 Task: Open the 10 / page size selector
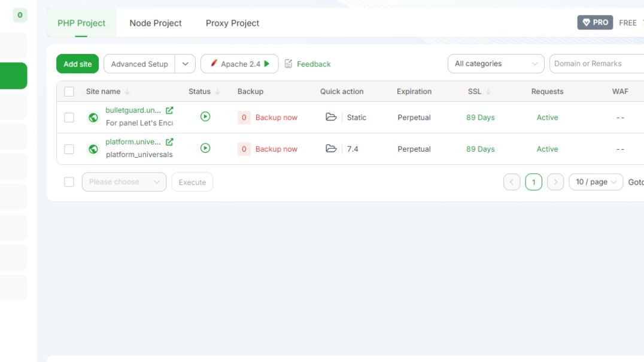point(595,182)
